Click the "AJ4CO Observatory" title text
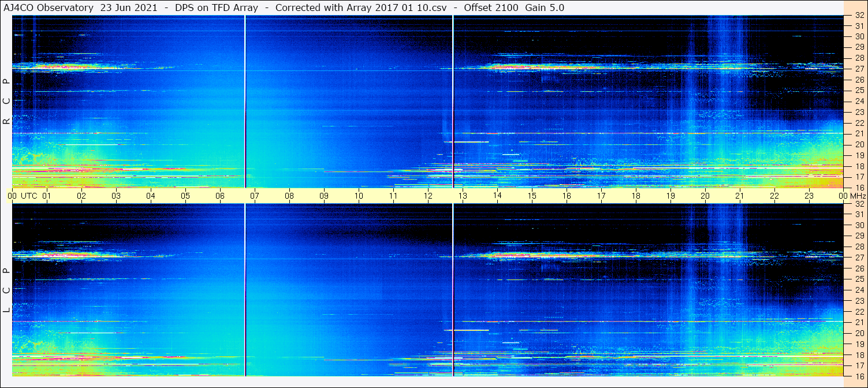 tap(49, 8)
